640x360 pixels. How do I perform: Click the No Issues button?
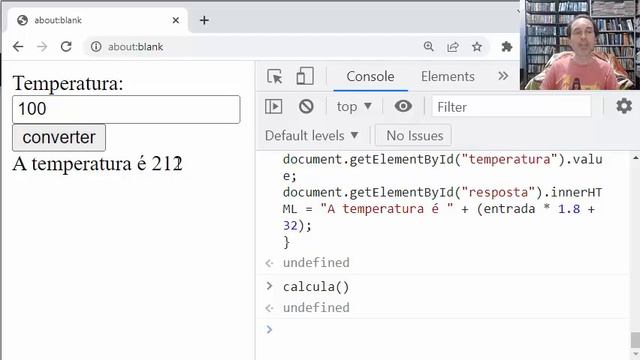(x=413, y=136)
